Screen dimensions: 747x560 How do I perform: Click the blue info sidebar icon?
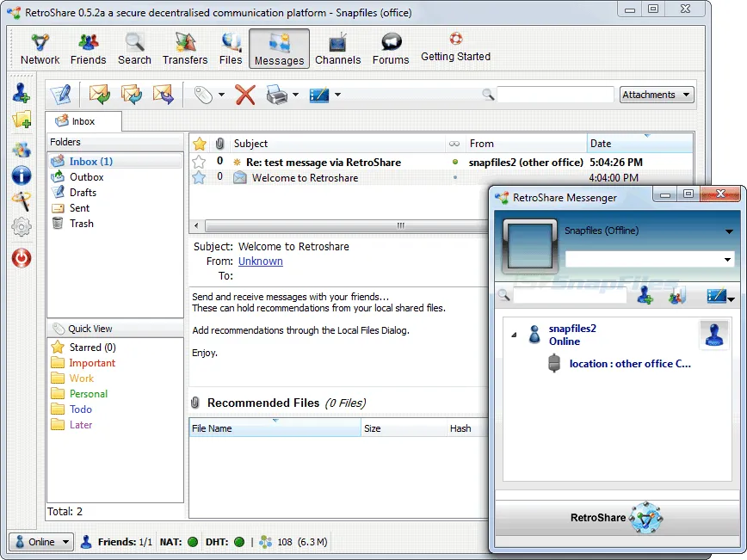click(x=22, y=175)
